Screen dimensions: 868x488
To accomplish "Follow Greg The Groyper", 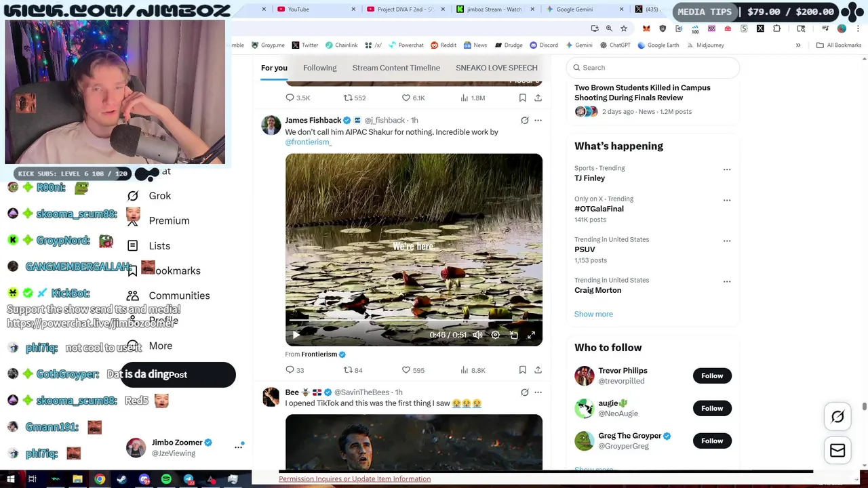I will (x=712, y=441).
